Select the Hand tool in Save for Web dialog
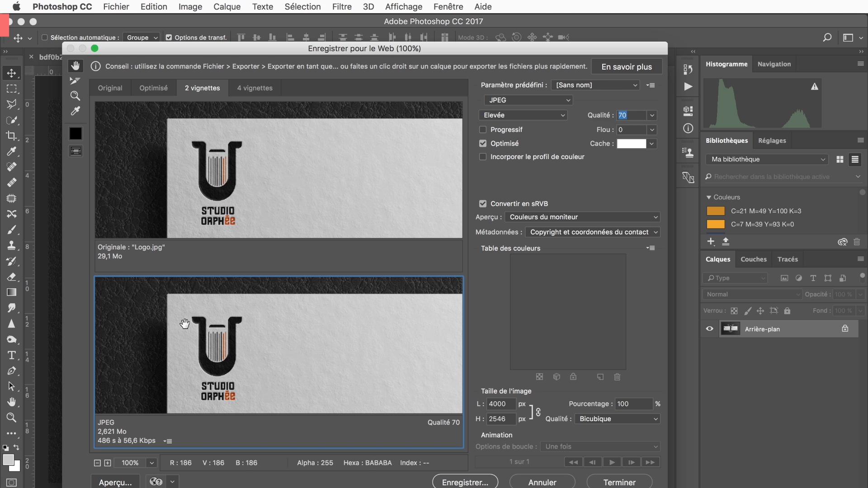The width and height of the screenshot is (868, 488). pyautogui.click(x=75, y=66)
